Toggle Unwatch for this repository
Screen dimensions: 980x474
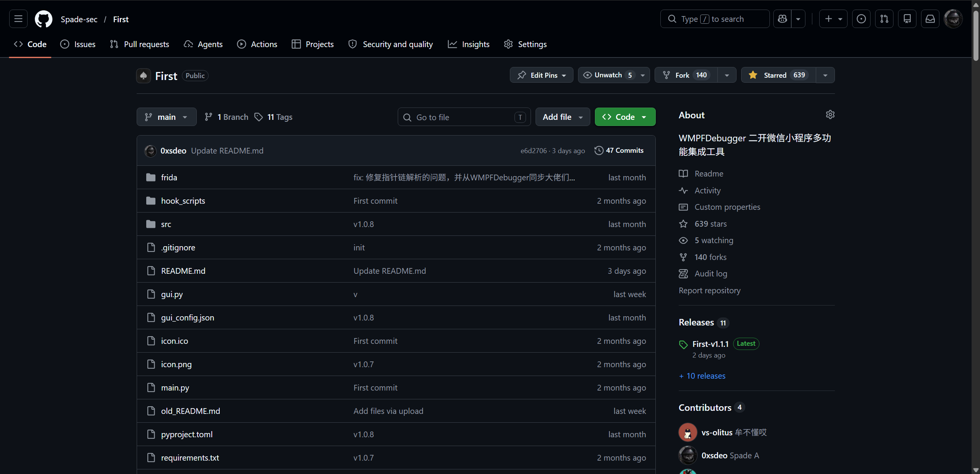[614, 75]
